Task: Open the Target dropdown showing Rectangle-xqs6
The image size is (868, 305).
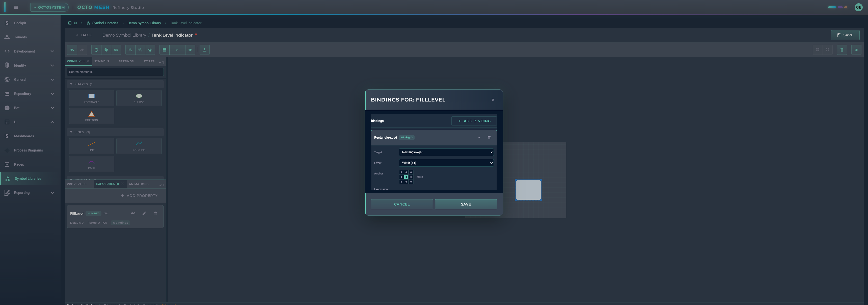Action: click(446, 152)
